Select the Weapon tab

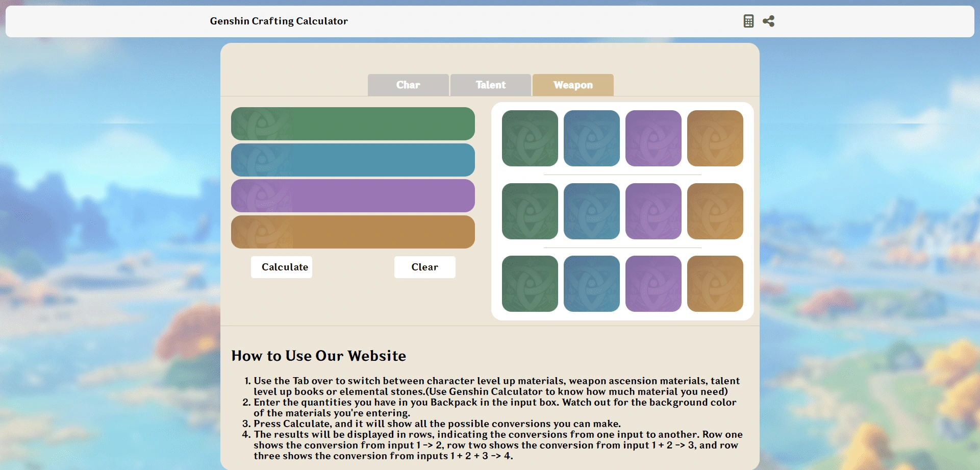pyautogui.click(x=573, y=85)
